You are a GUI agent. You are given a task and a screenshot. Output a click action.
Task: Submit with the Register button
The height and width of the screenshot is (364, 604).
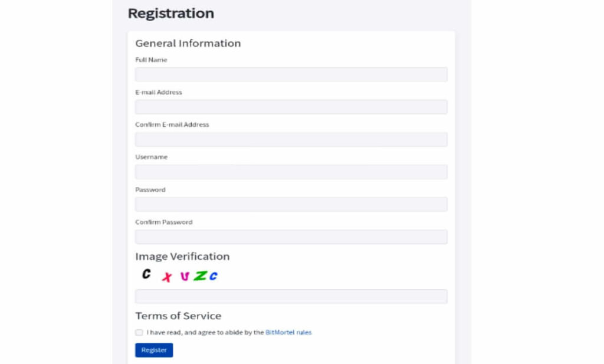154,350
